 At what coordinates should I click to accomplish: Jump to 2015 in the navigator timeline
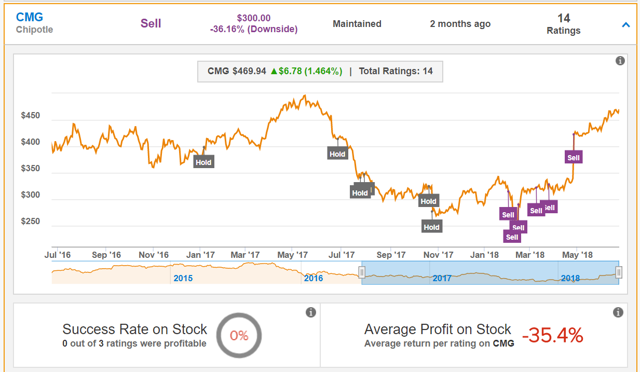(183, 278)
